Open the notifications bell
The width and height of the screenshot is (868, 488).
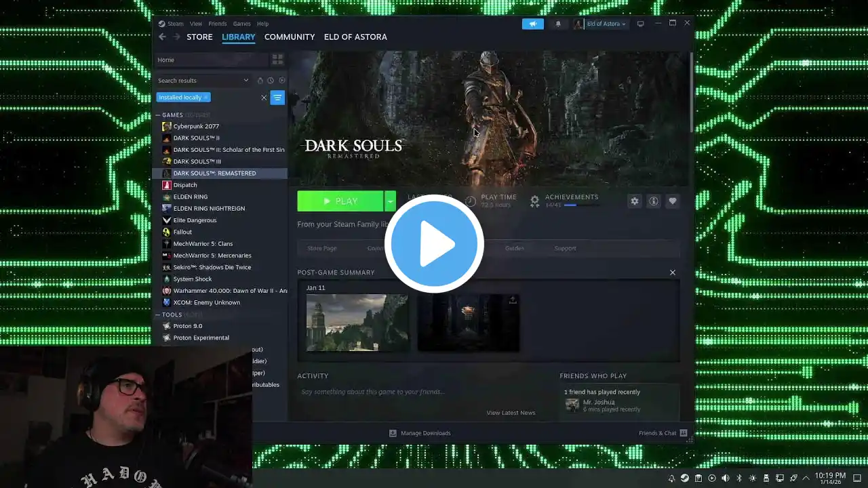point(558,24)
